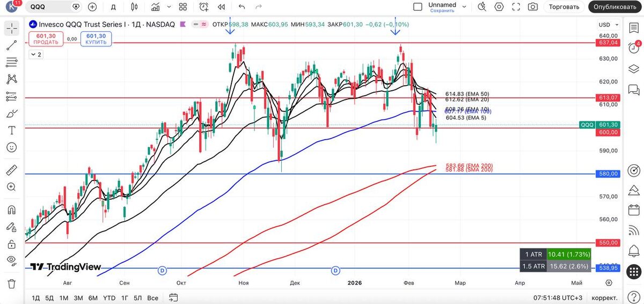Open the apps grid icon bottom right
This screenshot has width=644, height=304.
633,272
